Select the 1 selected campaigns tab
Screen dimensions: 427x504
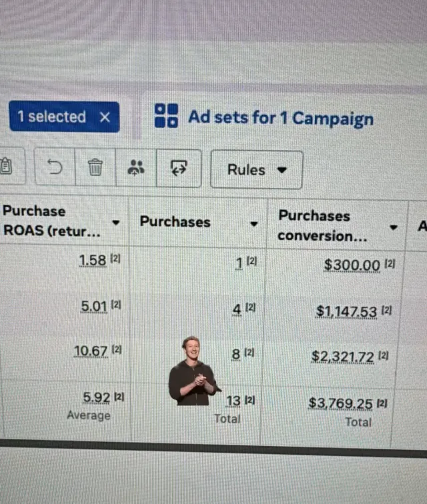point(64,117)
